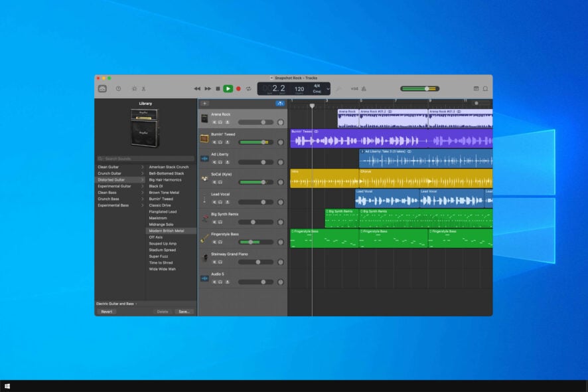Select the Fingerstyle Bass guitar icon
588x392 pixels.
coord(204,239)
